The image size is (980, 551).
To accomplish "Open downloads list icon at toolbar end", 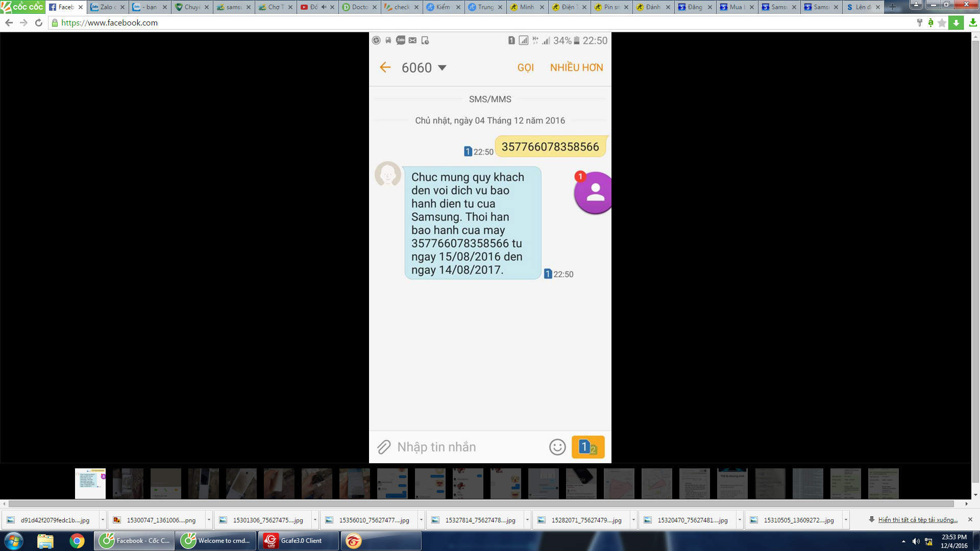I will pyautogui.click(x=973, y=23).
